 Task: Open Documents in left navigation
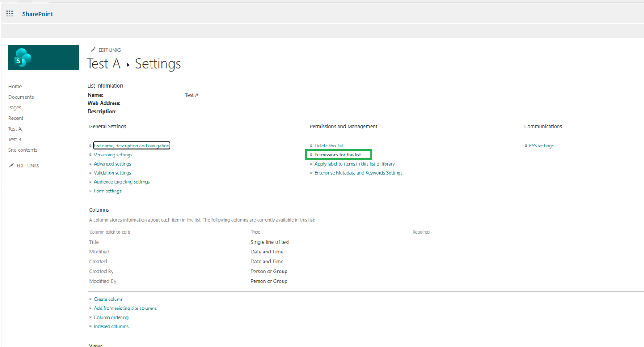tap(21, 97)
